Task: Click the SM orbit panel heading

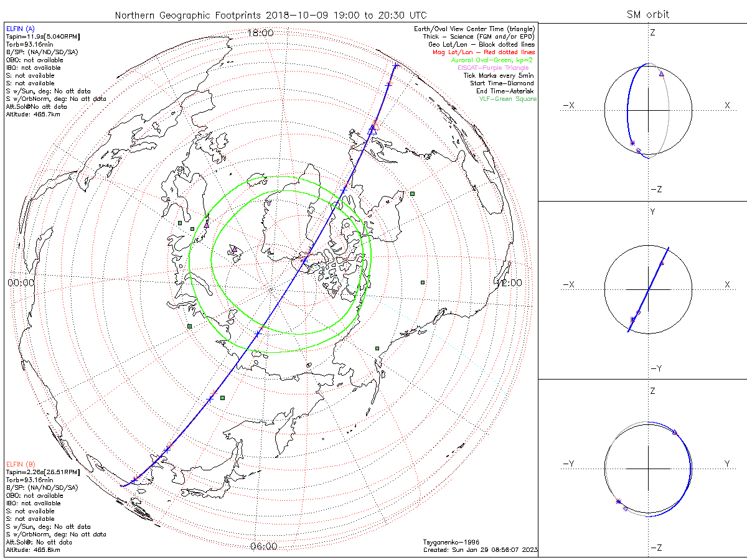Action: (x=649, y=14)
